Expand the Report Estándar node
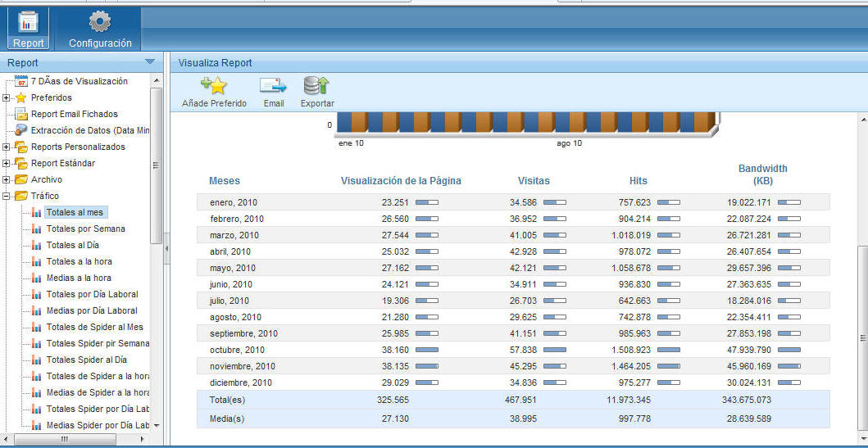The image size is (868, 448). (x=6, y=163)
